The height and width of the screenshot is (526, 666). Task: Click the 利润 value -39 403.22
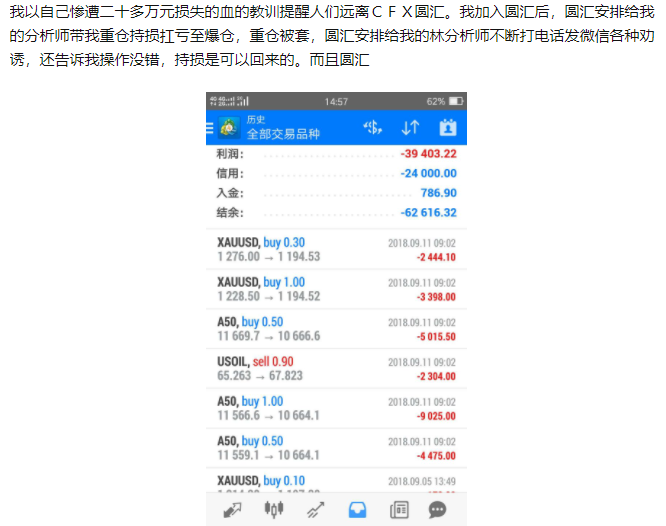(429, 153)
